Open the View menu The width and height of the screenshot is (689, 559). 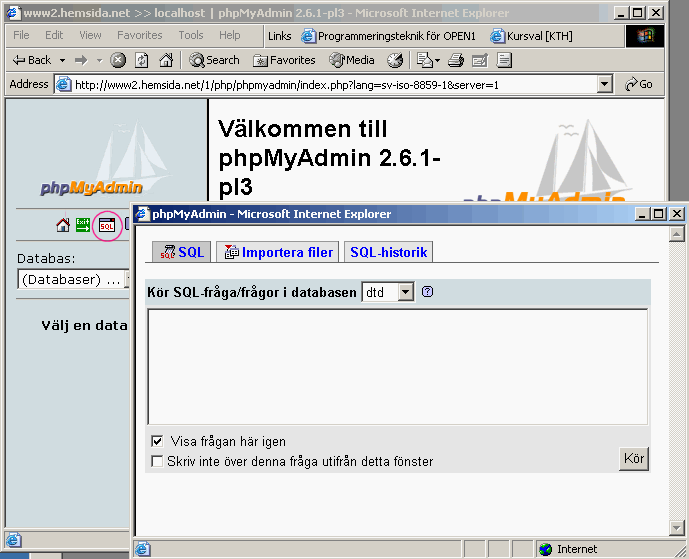click(90, 35)
